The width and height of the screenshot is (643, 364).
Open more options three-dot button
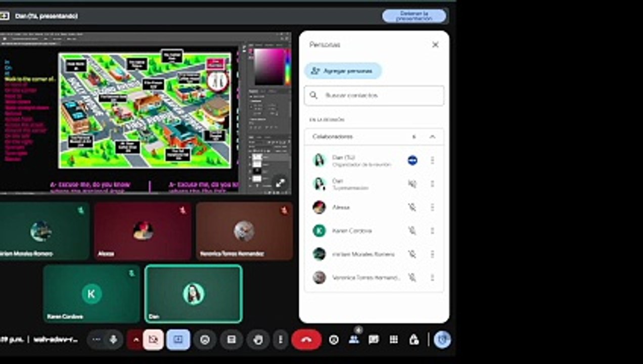[x=281, y=340]
